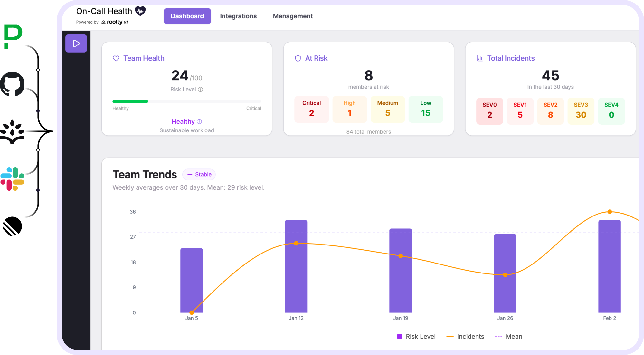Select the Critical risk card
This screenshot has width=644, height=355.
[x=311, y=109]
